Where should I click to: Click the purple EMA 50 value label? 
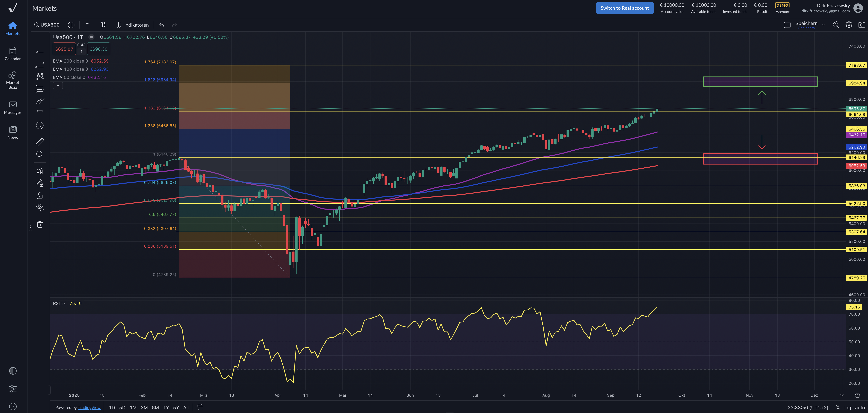click(x=857, y=135)
